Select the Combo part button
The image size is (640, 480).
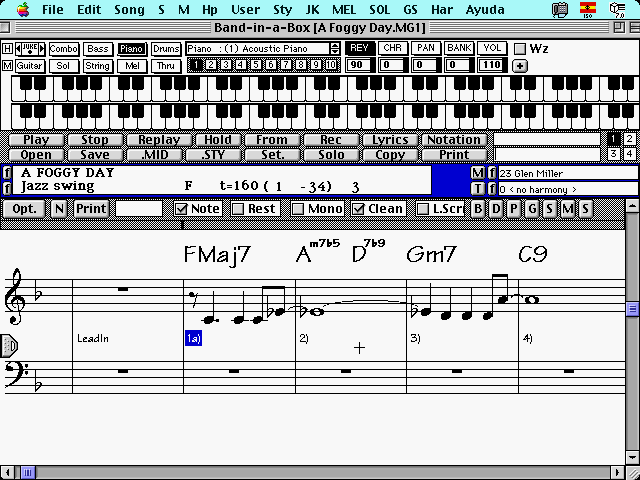coord(64,49)
